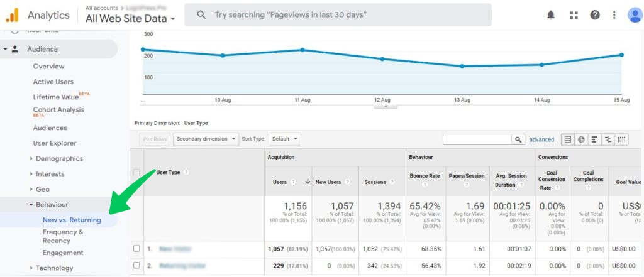Check the row 1 New Visitor checkbox
644x277 pixels.
(136, 249)
